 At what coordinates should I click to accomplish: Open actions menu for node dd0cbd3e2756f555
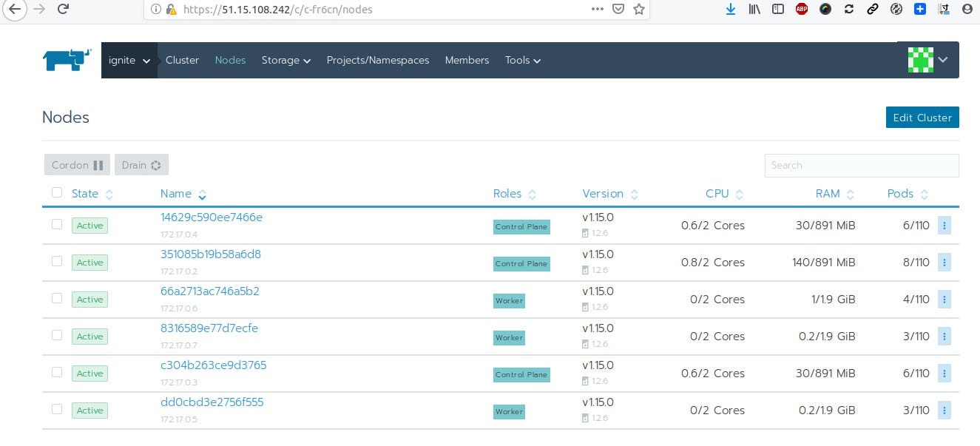[944, 410]
